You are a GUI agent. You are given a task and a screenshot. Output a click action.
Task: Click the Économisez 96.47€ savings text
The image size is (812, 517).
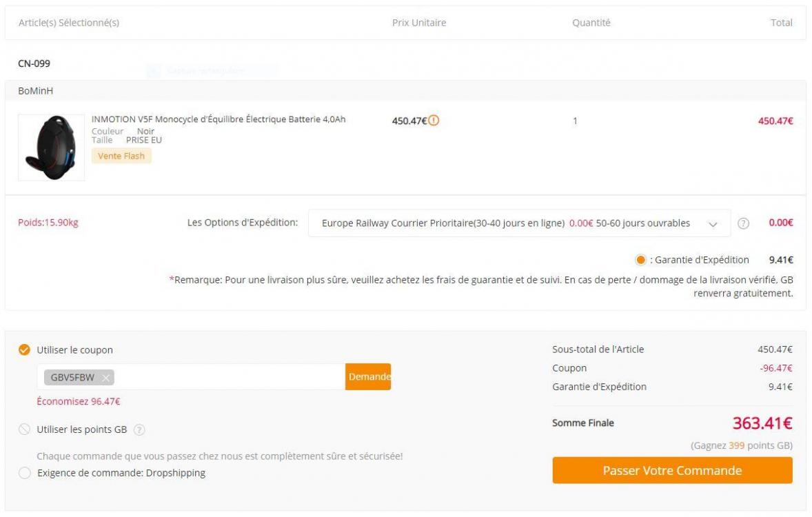(78, 401)
